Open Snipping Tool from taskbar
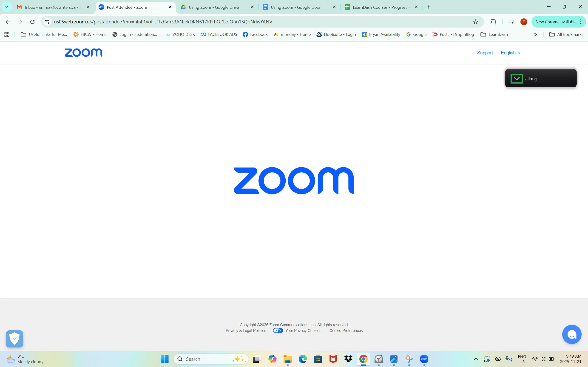The width and height of the screenshot is (588, 367). click(x=409, y=359)
